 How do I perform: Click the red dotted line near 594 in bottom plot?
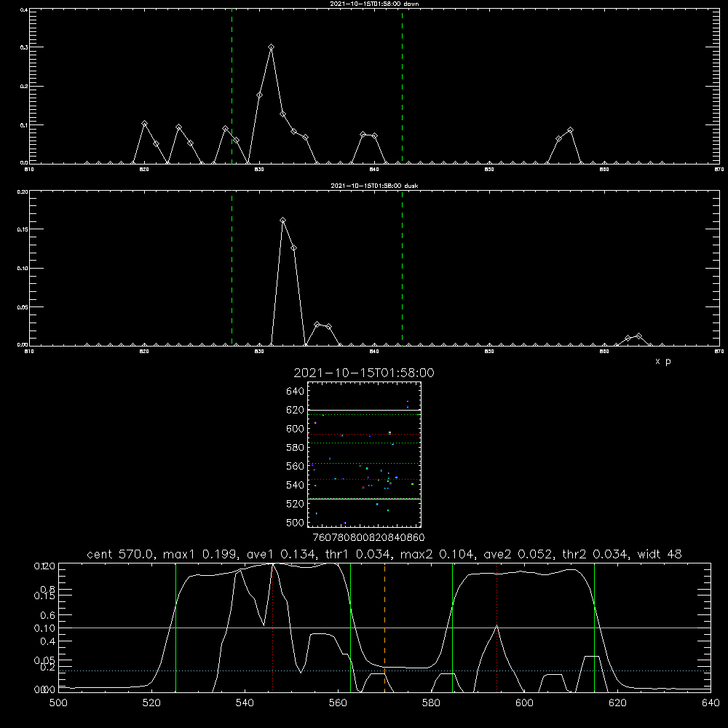pos(496,628)
